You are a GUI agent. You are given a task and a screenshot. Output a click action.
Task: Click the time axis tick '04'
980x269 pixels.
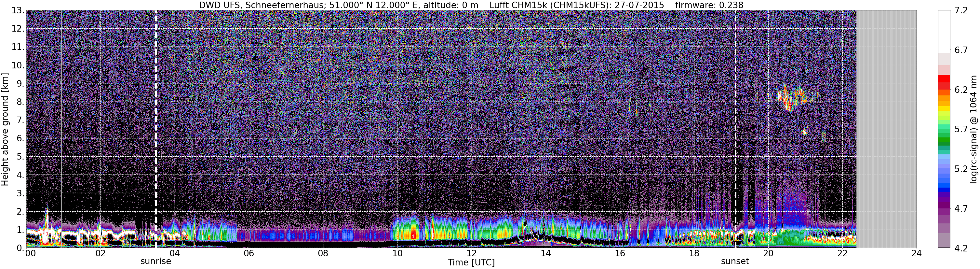point(174,254)
